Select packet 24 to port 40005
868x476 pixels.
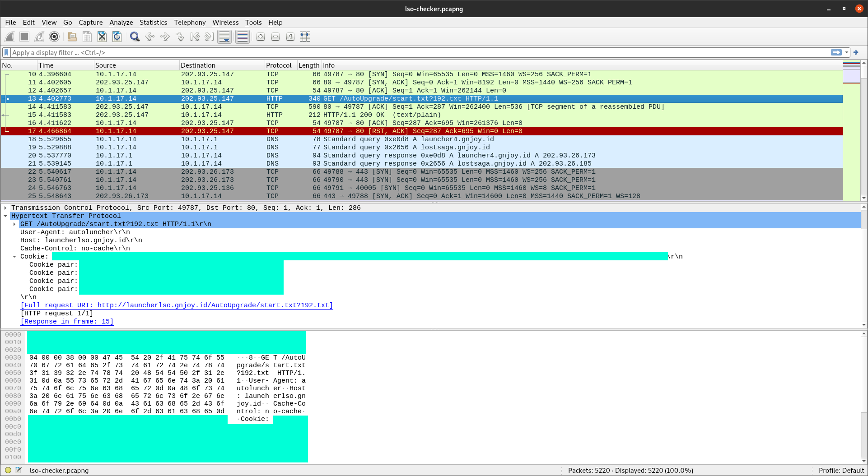(x=422, y=188)
